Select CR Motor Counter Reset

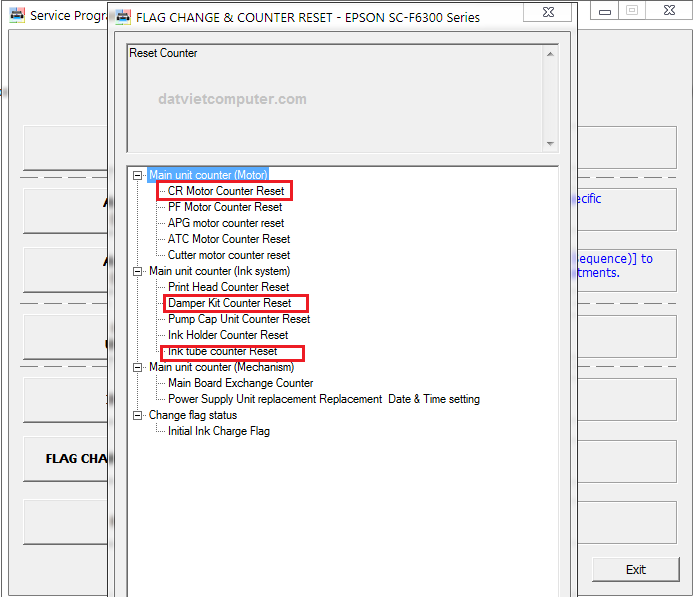tap(226, 191)
